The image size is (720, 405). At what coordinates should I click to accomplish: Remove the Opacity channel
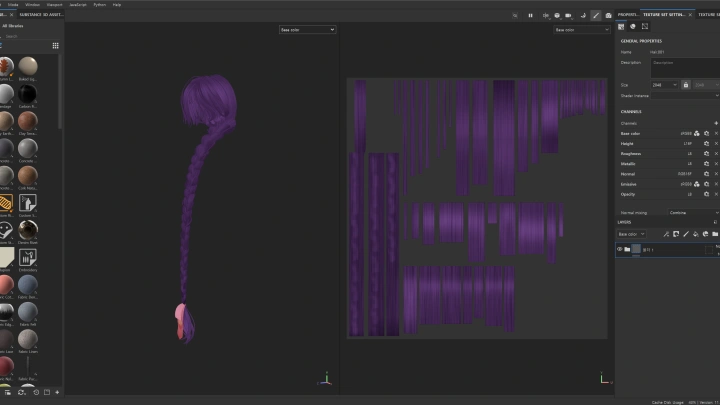click(716, 194)
